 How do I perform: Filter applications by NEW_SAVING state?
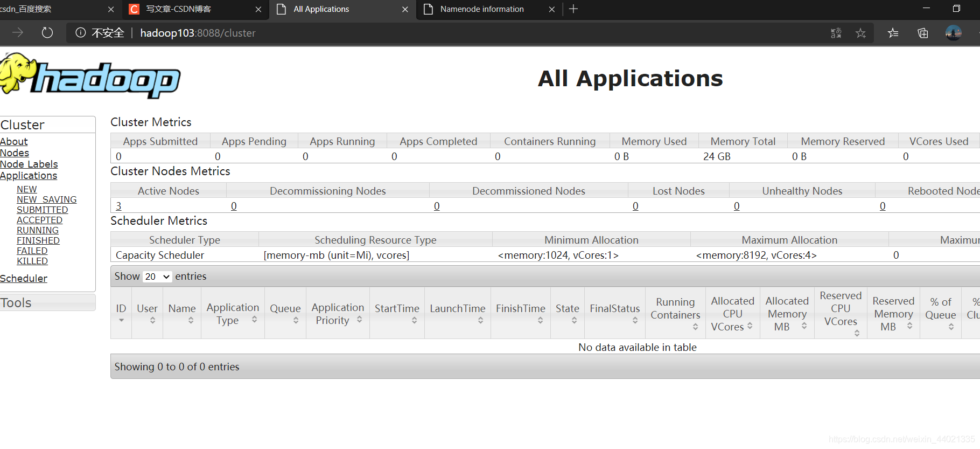coord(46,199)
